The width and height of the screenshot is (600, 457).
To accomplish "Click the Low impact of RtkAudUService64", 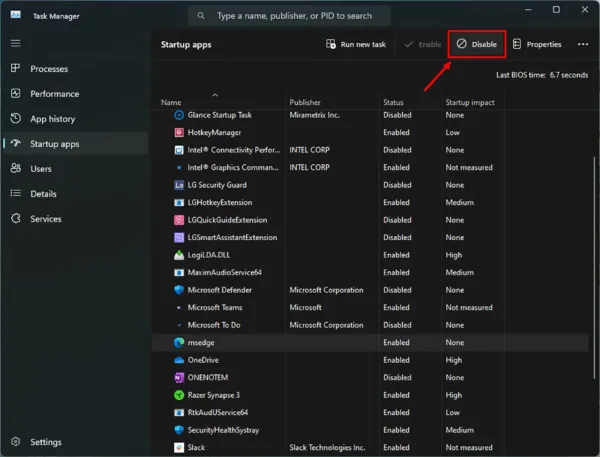I will pyautogui.click(x=452, y=413).
